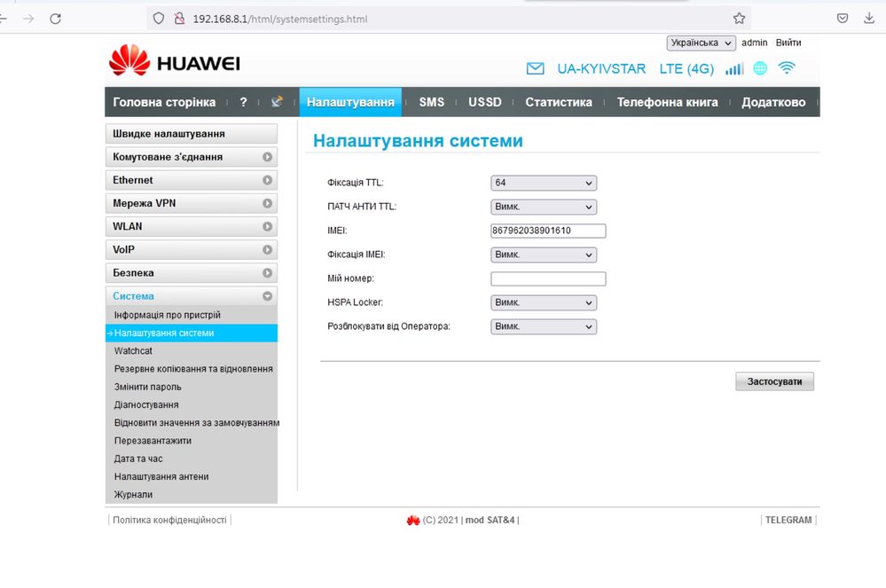
Task: Click the Huawei logo
Action: [175, 60]
